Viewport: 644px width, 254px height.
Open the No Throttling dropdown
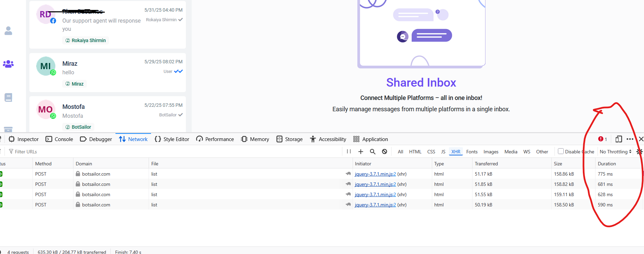point(615,152)
